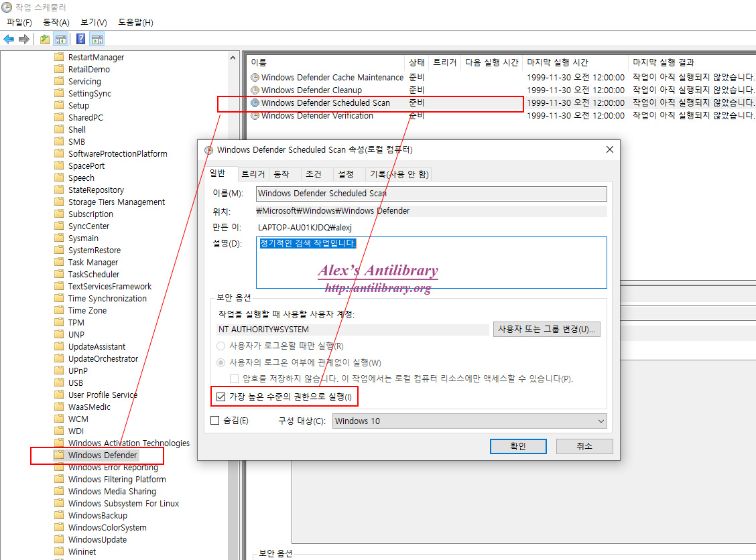The image size is (756, 560).
Task: Select run whether user is logged on or not
Action: point(220,362)
